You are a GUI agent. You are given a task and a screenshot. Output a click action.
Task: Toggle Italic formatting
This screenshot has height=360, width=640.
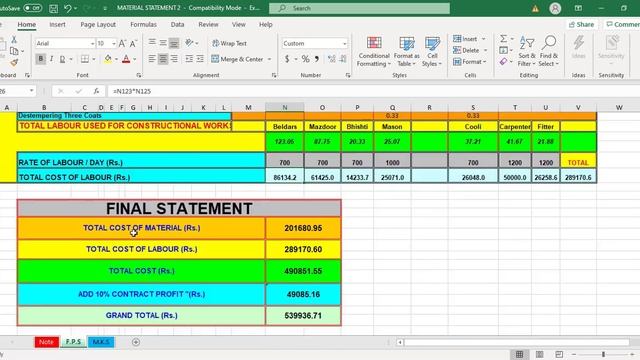51,59
